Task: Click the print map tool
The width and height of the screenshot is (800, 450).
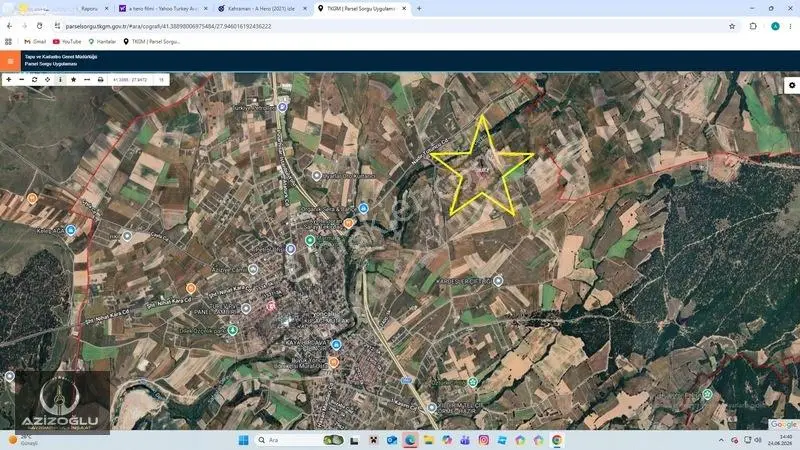Action: 100,80
